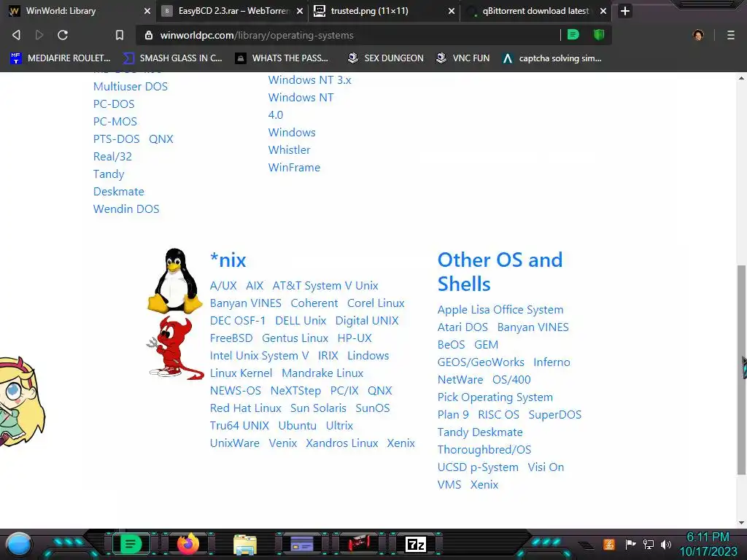
Task: Open the volume speaker icon in tray
Action: [x=666, y=544]
